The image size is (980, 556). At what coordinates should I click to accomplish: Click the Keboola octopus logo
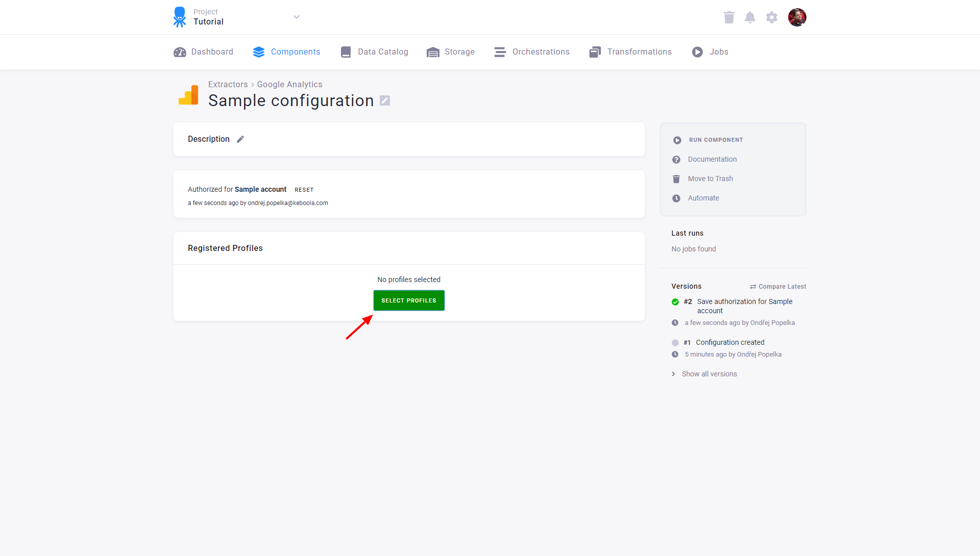179,17
